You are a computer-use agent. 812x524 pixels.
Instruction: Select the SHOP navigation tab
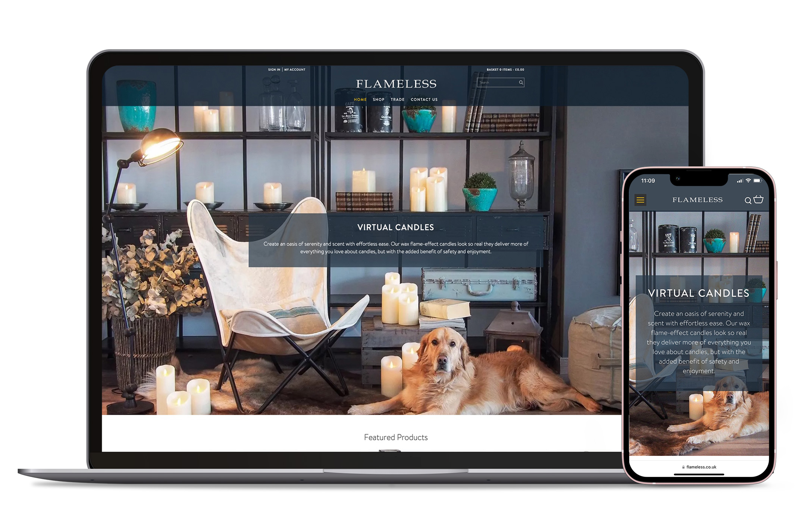coord(379,99)
